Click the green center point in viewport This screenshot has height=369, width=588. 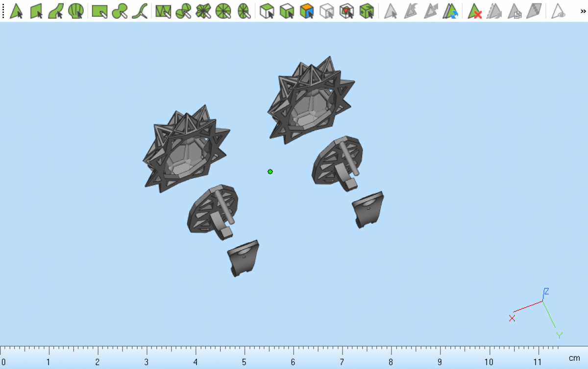pyautogui.click(x=270, y=172)
